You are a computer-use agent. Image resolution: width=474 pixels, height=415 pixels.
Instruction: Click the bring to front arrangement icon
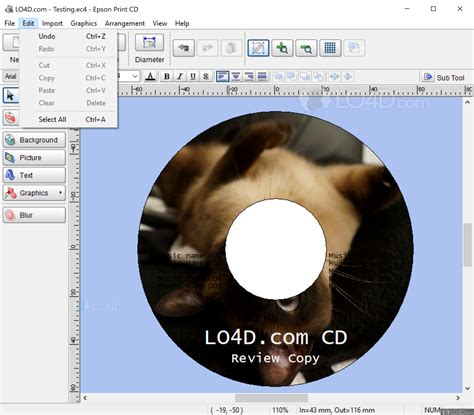278,77
